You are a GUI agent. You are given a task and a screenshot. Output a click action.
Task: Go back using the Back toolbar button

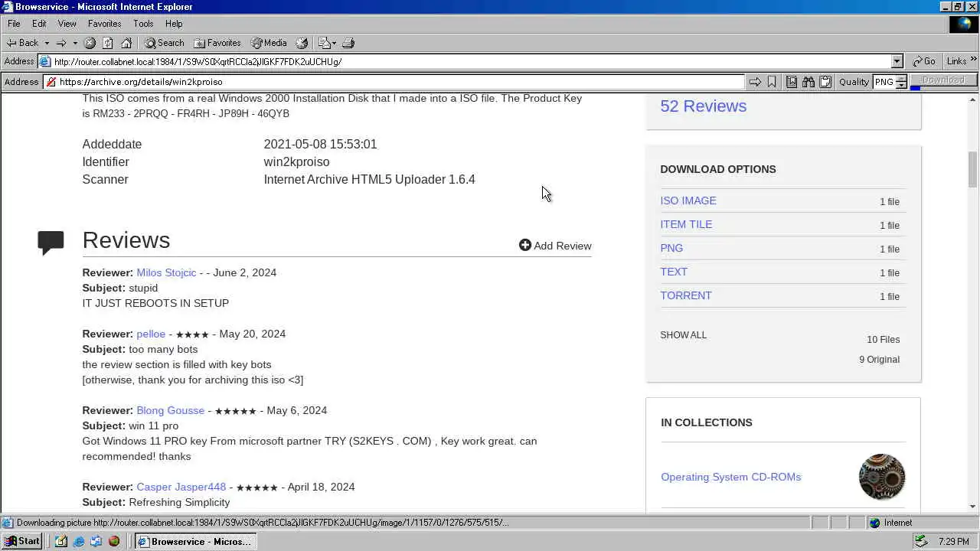[22, 43]
